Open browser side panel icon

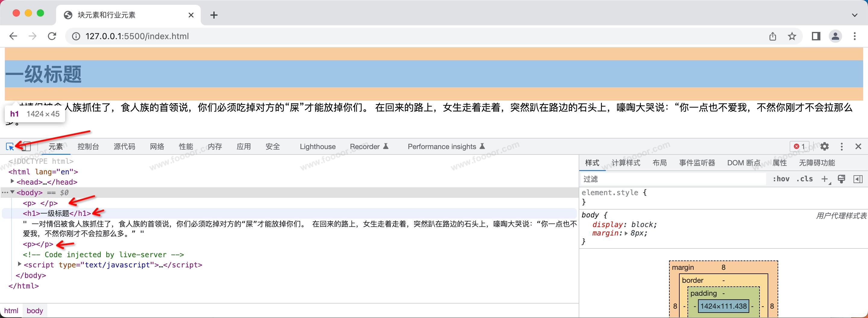816,36
